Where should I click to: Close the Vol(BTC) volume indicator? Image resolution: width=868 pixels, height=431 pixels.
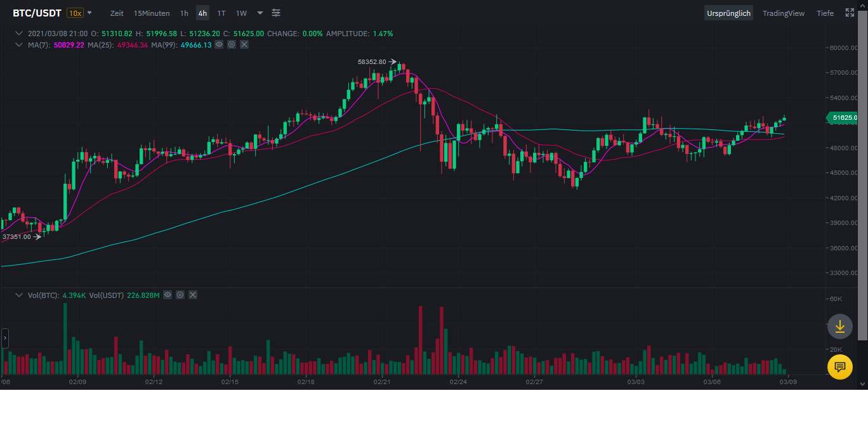pyautogui.click(x=193, y=295)
